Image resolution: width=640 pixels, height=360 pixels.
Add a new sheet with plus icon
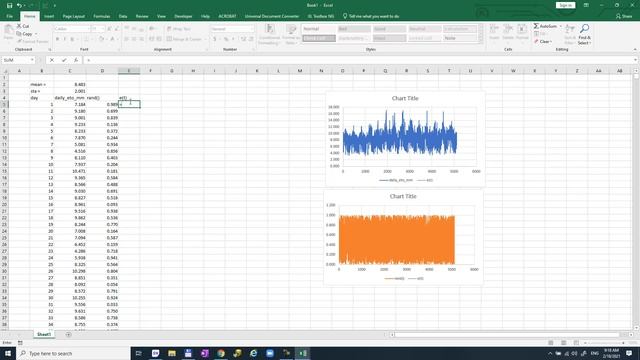(69, 335)
